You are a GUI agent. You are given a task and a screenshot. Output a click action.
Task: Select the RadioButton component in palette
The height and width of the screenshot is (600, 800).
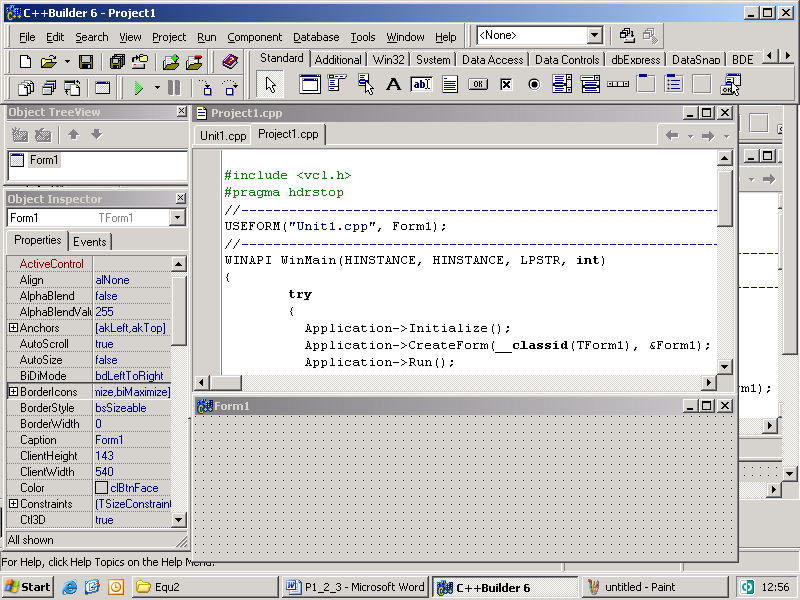click(534, 84)
